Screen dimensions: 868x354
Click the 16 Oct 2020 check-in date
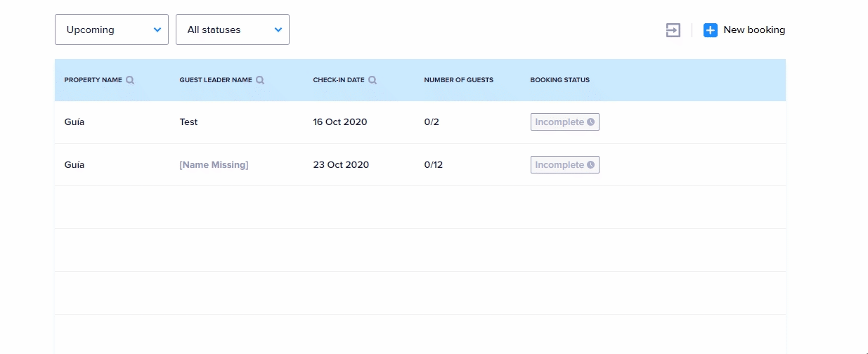coord(340,122)
